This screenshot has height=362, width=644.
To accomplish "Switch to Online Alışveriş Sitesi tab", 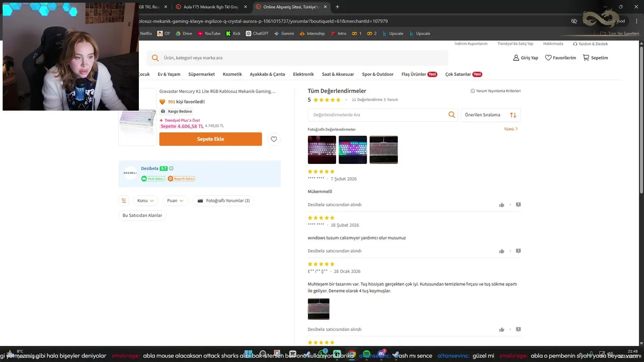I will [x=291, y=7].
